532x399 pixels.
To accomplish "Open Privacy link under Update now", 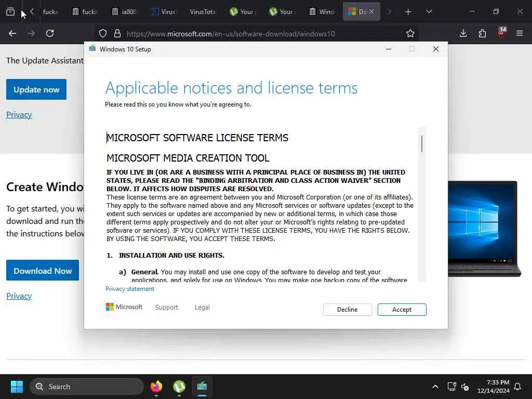I will click(19, 115).
